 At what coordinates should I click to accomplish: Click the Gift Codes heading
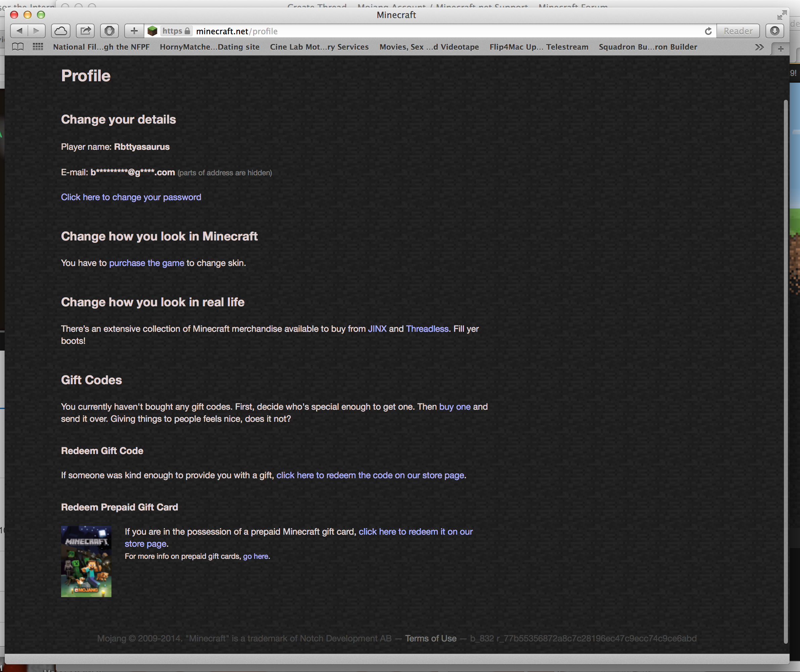[91, 380]
